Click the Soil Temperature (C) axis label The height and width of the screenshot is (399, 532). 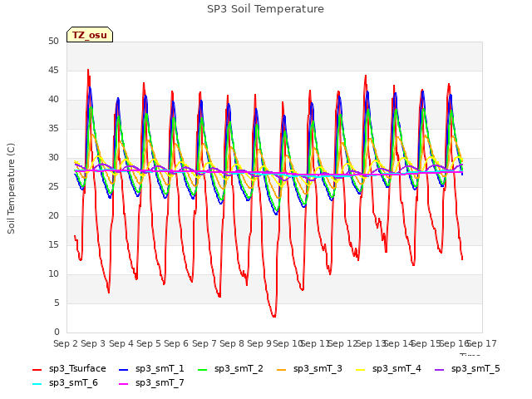click(11, 189)
